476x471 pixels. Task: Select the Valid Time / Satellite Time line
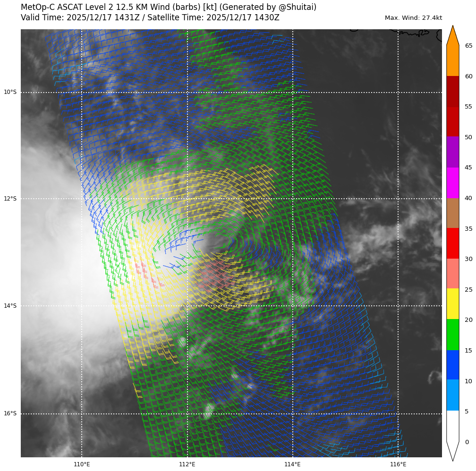pos(150,18)
